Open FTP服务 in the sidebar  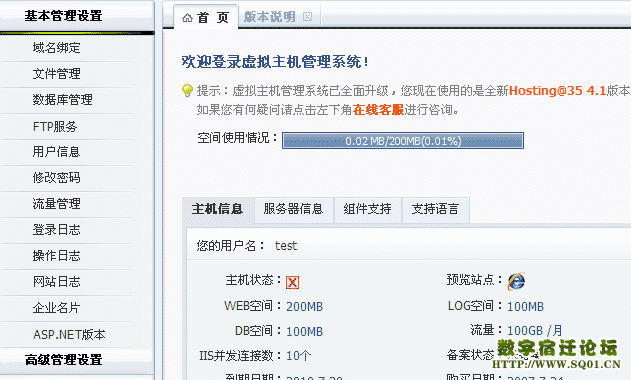click(55, 127)
